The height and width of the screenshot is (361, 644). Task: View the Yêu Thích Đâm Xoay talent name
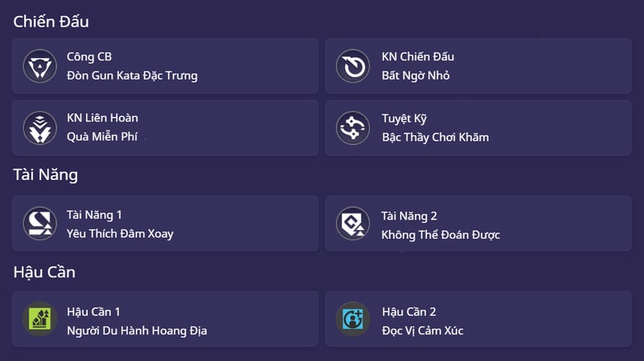120,234
